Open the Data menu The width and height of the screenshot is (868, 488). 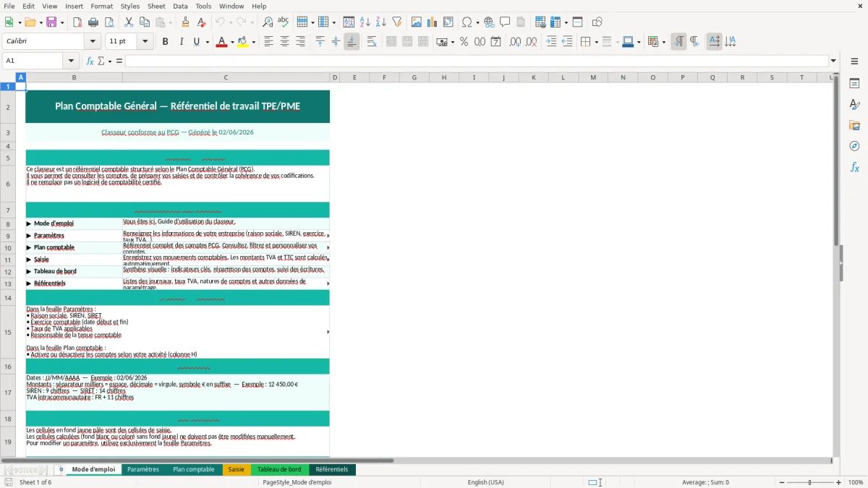(180, 6)
